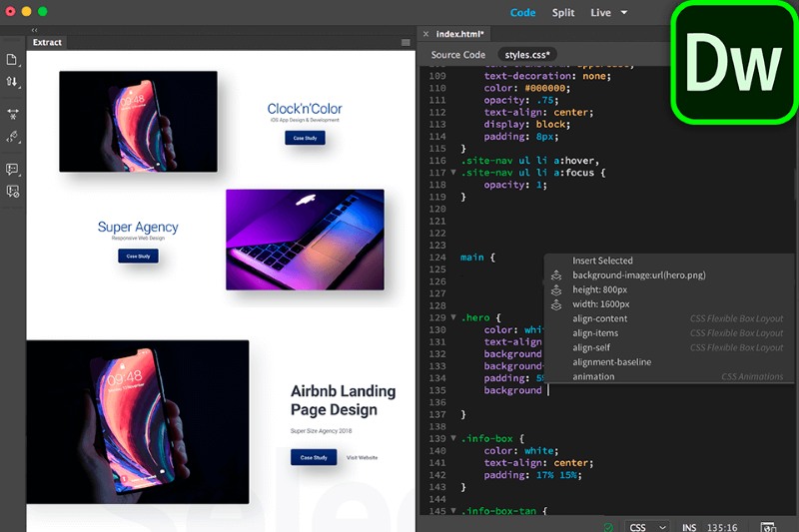Collapse code block at line 117
Image resolution: width=799 pixels, height=532 pixels.
tap(453, 173)
